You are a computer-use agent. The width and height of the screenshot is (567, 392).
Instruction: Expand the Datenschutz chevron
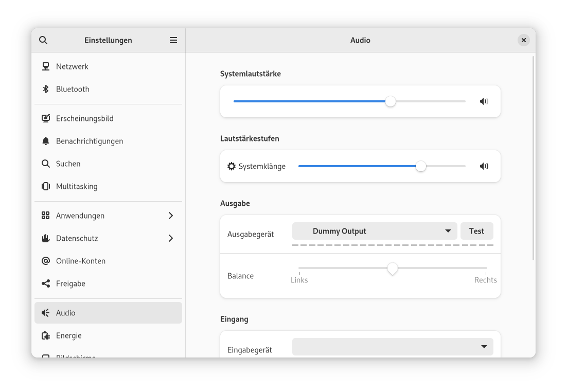(x=171, y=238)
